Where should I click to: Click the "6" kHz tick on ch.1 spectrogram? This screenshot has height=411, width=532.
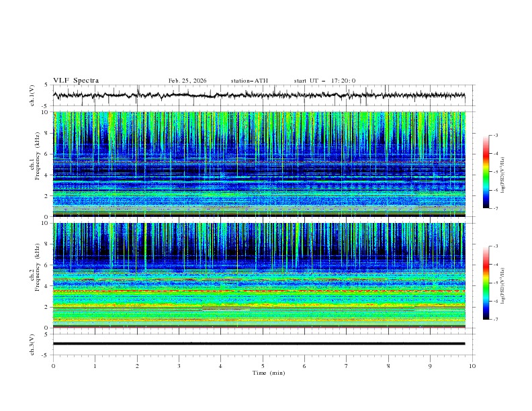point(47,154)
